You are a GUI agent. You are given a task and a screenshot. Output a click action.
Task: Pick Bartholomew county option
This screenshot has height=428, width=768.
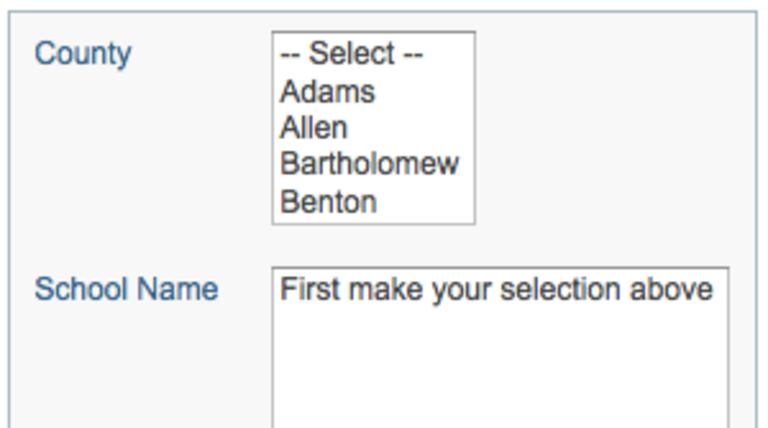(x=369, y=164)
